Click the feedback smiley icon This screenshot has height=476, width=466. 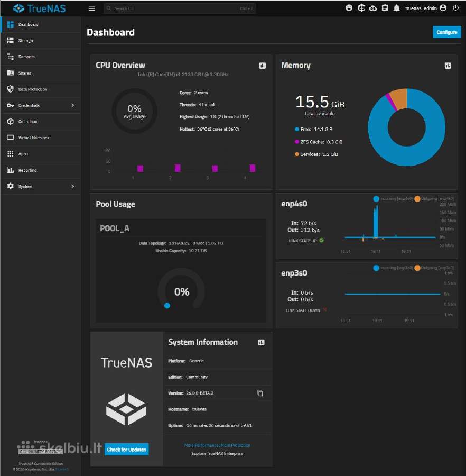pos(349,8)
